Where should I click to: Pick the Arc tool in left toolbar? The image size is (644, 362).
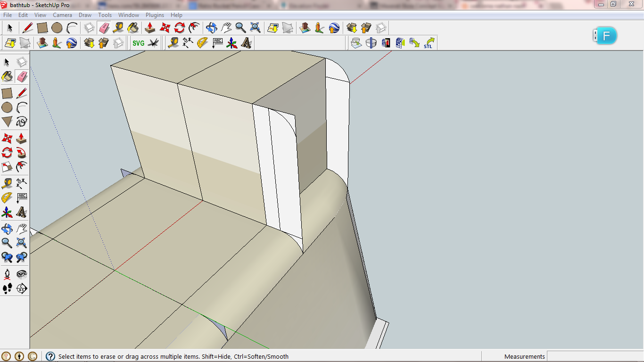coord(22,107)
